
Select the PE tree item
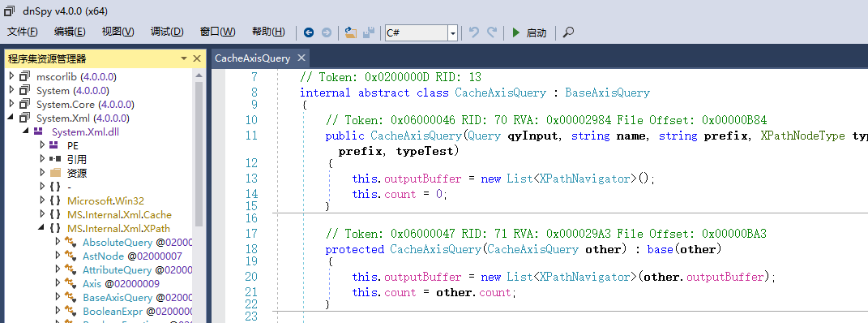72,146
